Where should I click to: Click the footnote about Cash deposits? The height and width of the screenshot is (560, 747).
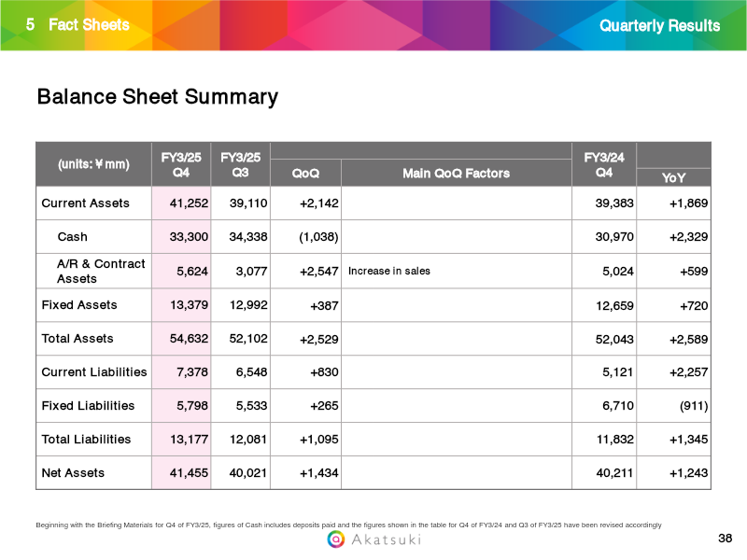coord(348,525)
